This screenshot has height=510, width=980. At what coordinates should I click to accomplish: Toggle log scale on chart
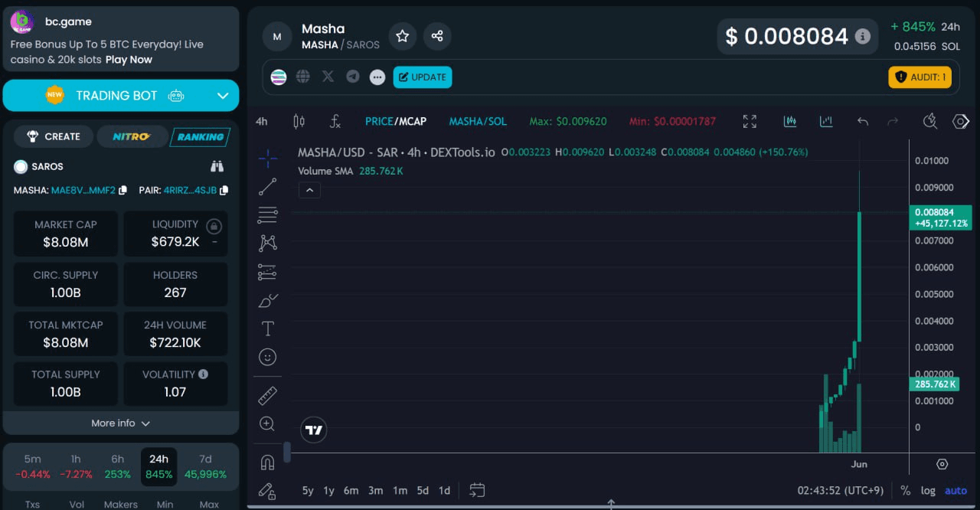click(928, 490)
